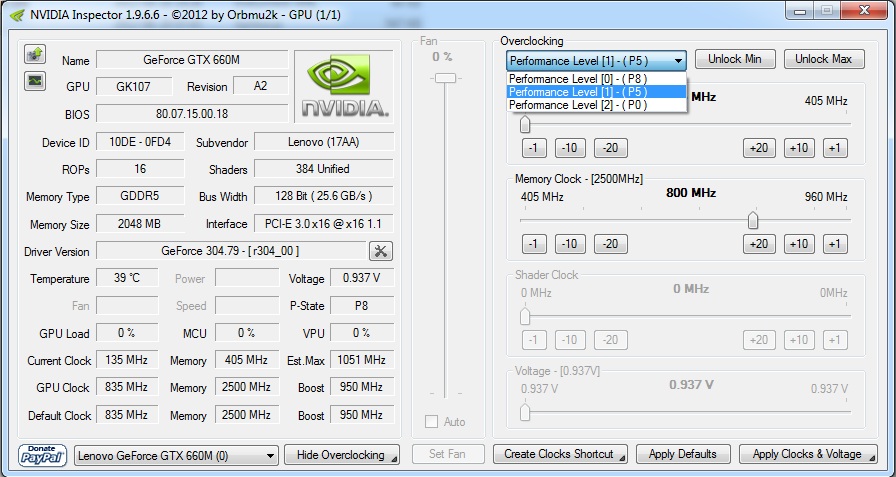Increase base clock with +20 button
This screenshot has width=896, height=477.
(759, 148)
